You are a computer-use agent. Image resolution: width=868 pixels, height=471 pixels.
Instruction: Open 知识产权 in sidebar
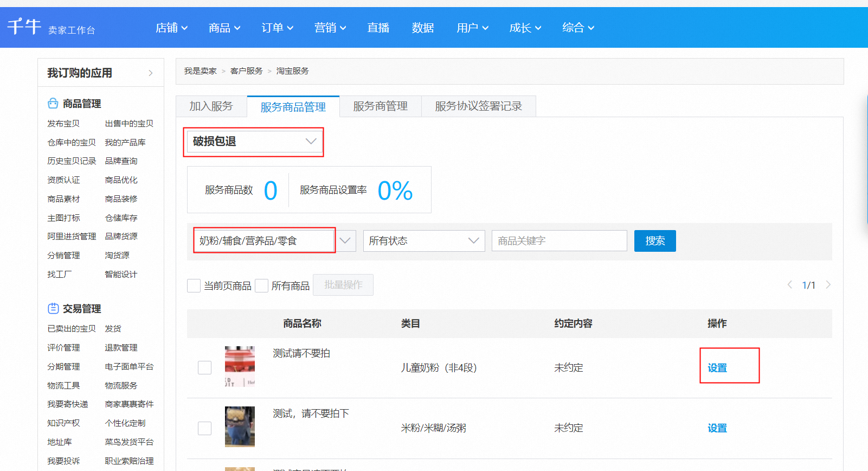[63, 423]
